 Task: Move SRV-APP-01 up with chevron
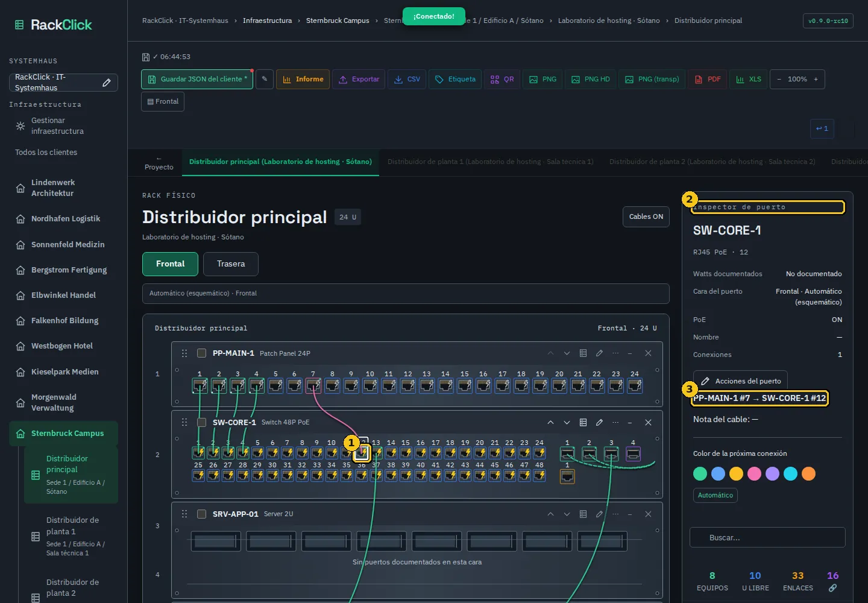click(550, 514)
